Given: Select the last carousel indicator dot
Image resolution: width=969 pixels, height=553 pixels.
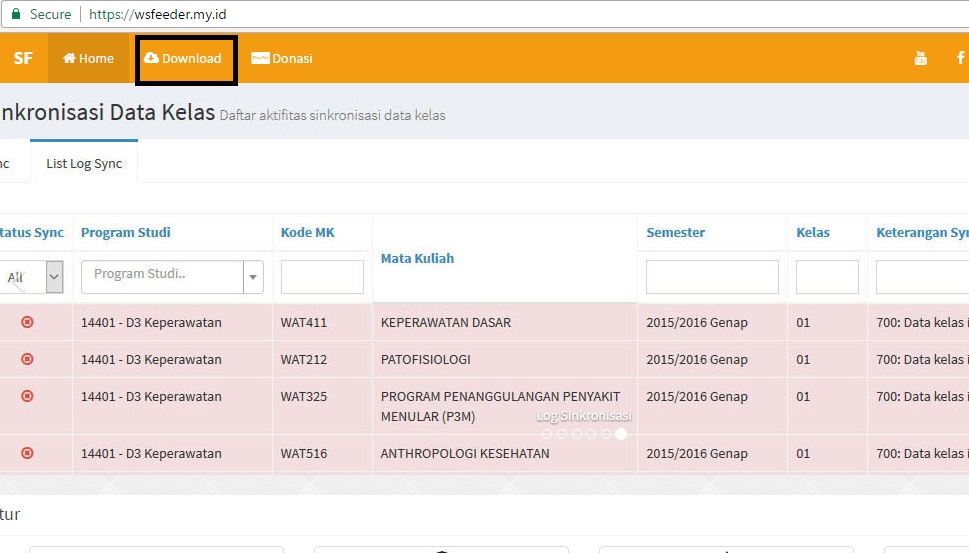Looking at the screenshot, I should tap(621, 434).
